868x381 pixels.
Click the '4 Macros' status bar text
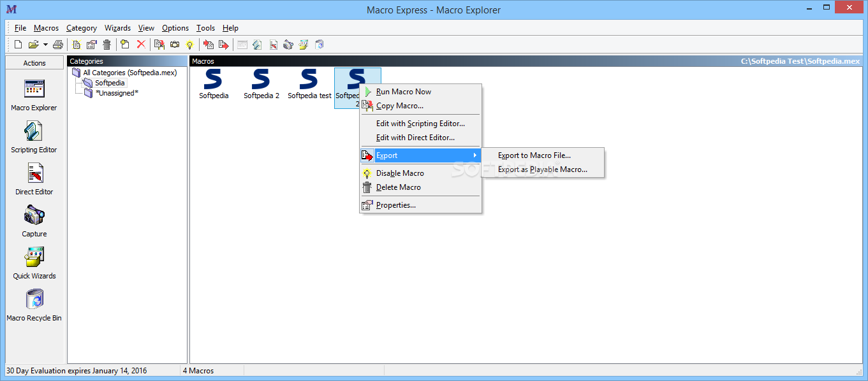click(x=198, y=371)
